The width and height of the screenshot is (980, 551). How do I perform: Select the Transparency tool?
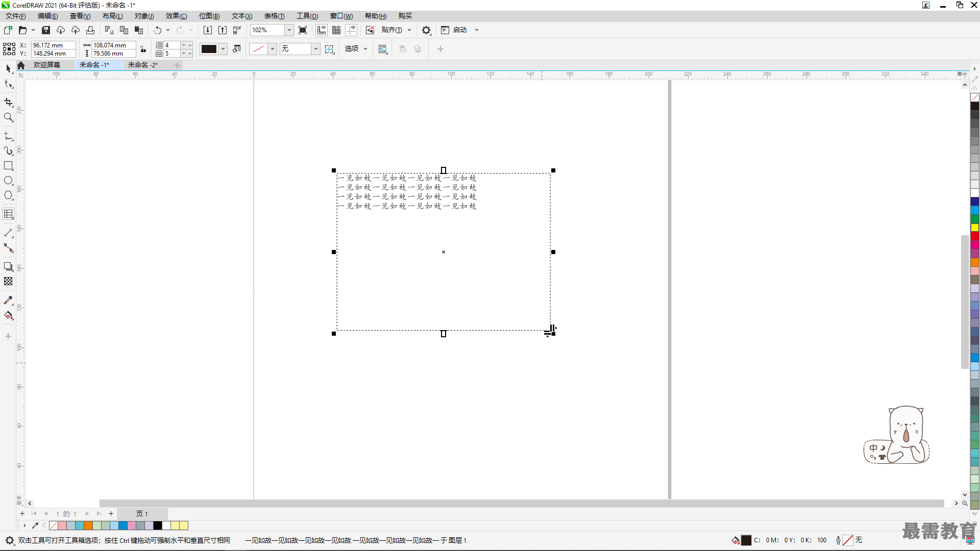tap(8, 282)
